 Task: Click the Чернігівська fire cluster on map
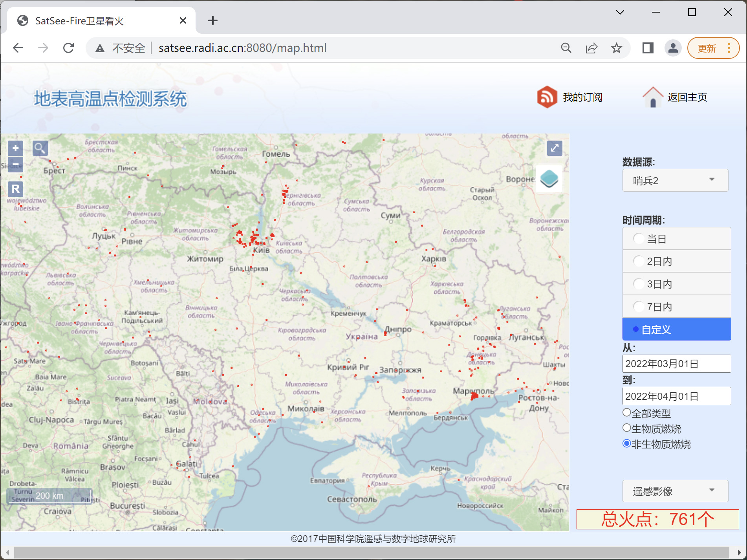coord(285,194)
